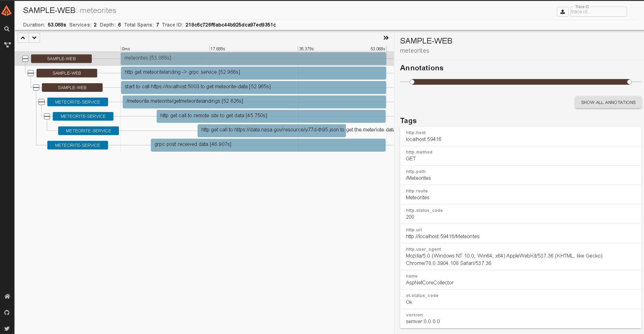The width and height of the screenshot is (644, 334).
Task: Select the grpc post received data span
Action: coord(268,145)
